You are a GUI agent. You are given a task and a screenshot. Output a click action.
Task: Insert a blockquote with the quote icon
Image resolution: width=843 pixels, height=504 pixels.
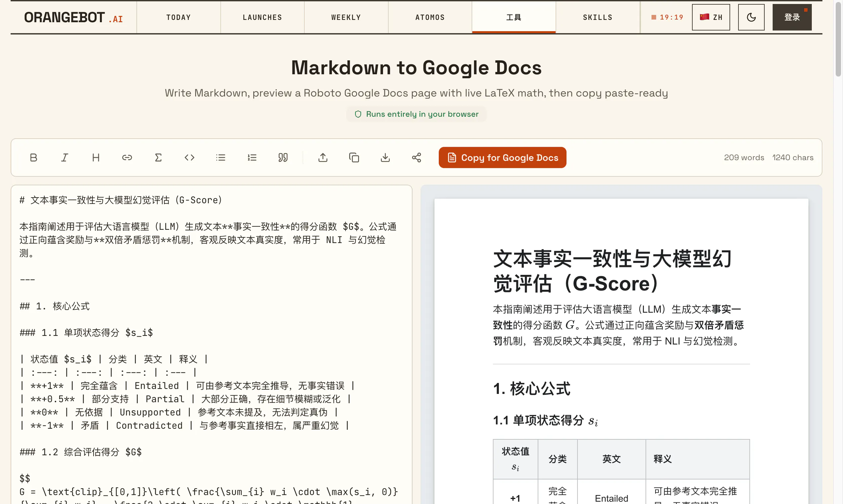[x=283, y=157]
